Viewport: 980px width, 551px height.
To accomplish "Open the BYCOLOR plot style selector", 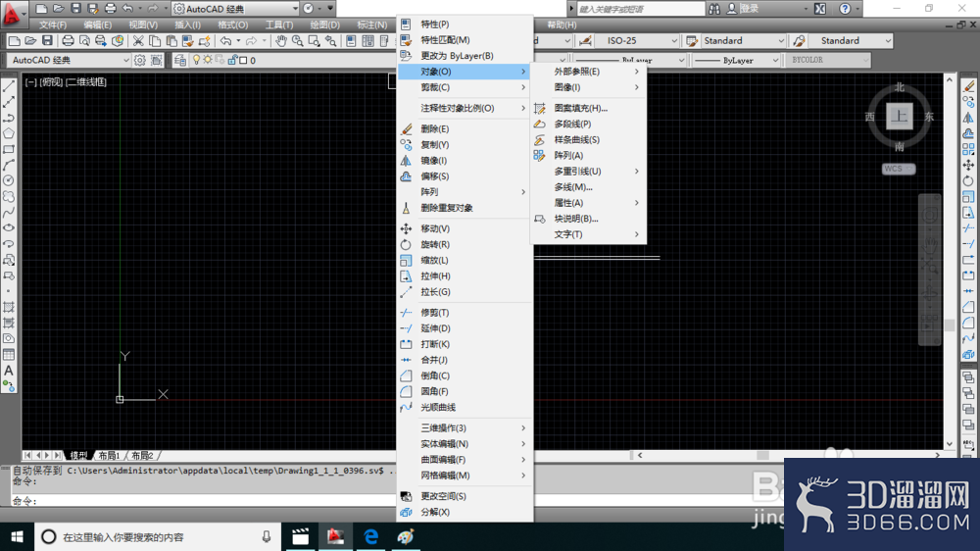I will click(827, 60).
